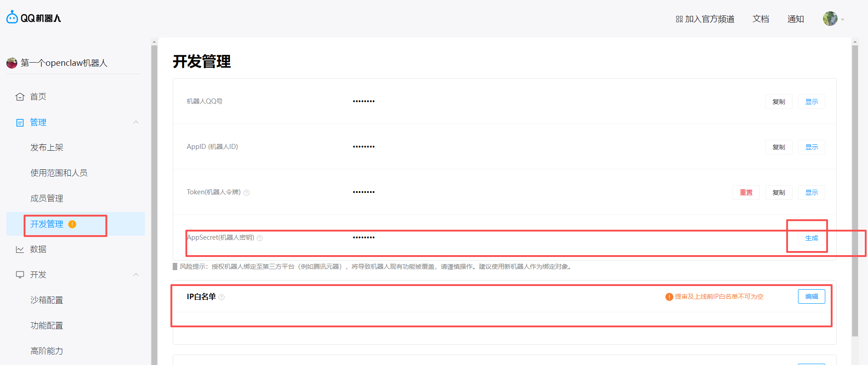This screenshot has height=365, width=868.
Task: Click the 机器人QQ号 label
Action: [205, 101]
